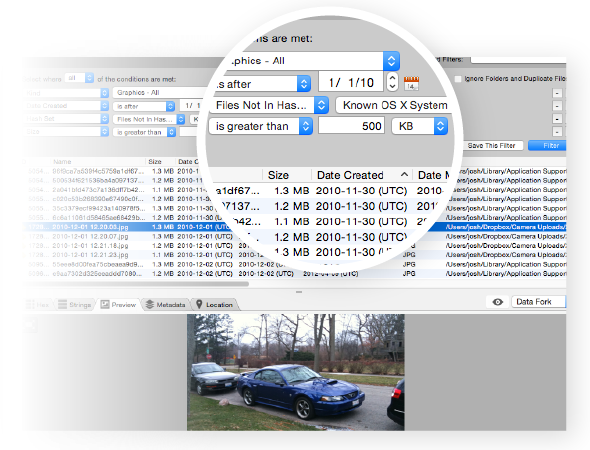Screen dimensions: 590x450
Task: Click the 1/ 1/10 date field
Action: [x=351, y=82]
